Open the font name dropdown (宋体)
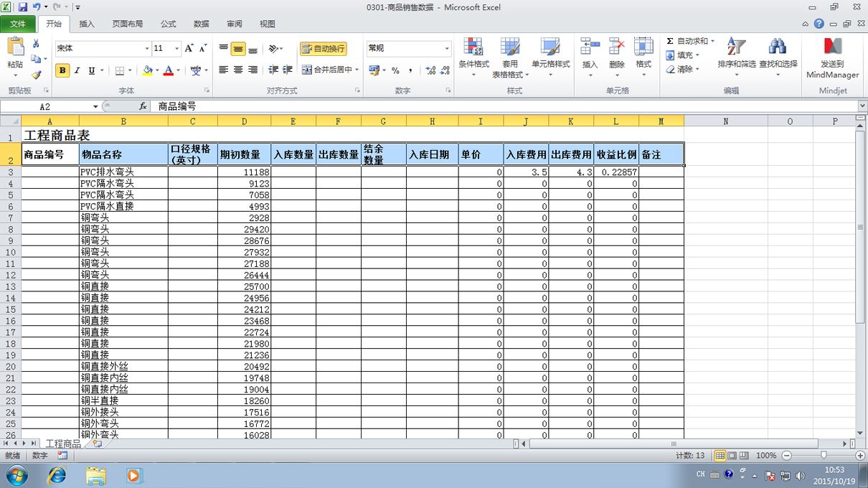This screenshot has height=488, width=868. (147, 49)
